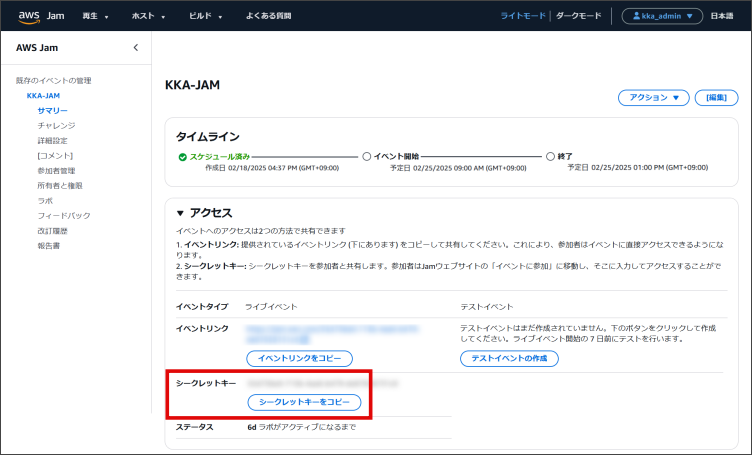752x455 pixels.
Task: Open チャレンジ in the sidebar
Action: [56, 126]
